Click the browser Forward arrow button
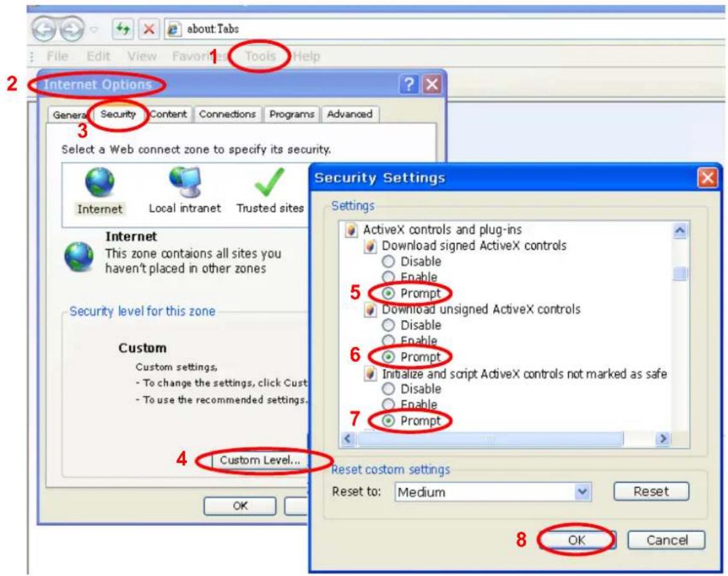The height and width of the screenshot is (576, 728). [72, 29]
